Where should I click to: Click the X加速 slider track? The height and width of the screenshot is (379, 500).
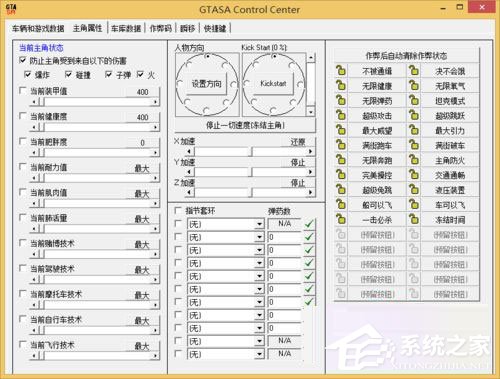pos(250,152)
